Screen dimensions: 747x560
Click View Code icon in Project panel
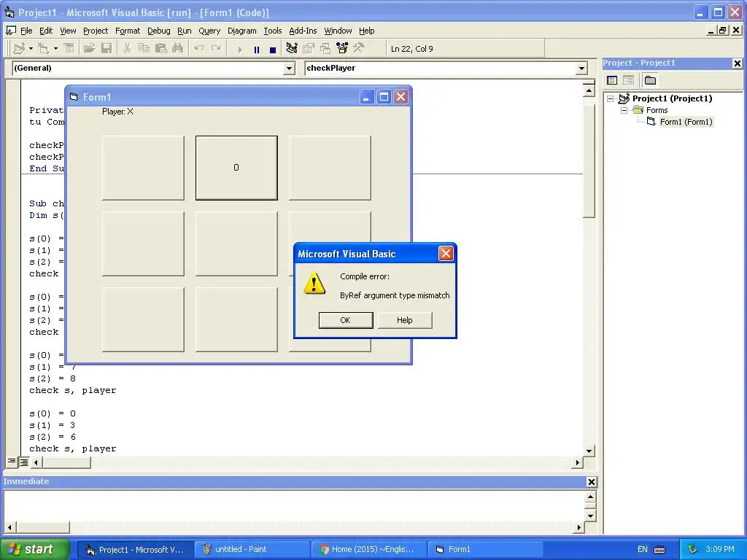tap(612, 80)
